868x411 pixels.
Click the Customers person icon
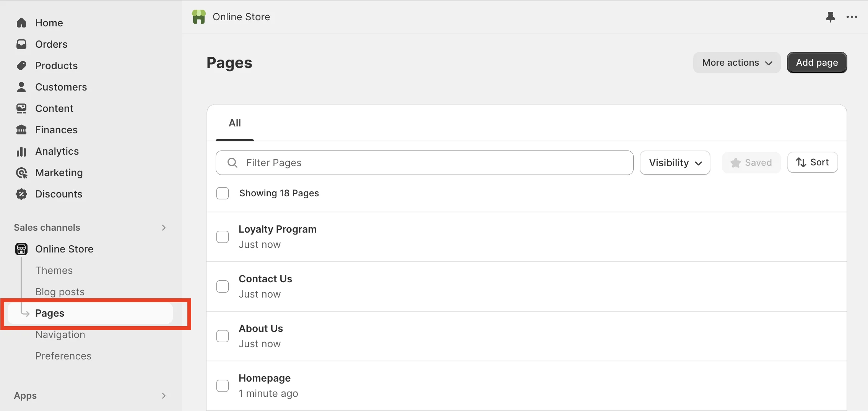coord(21,87)
